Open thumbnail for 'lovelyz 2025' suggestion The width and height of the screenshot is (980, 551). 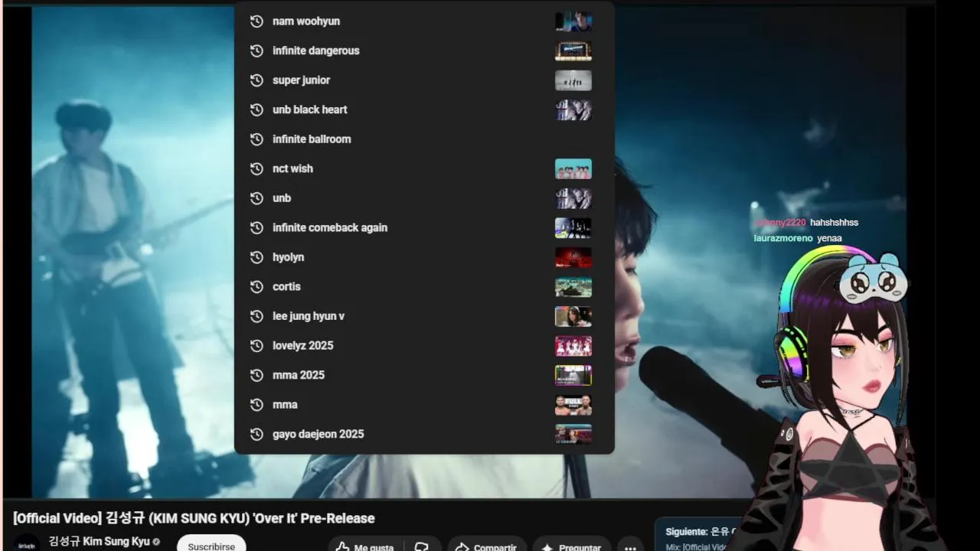pos(573,346)
